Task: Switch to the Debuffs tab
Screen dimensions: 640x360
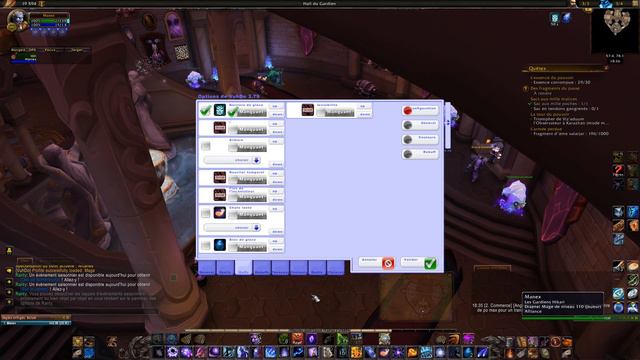Action: point(262,268)
